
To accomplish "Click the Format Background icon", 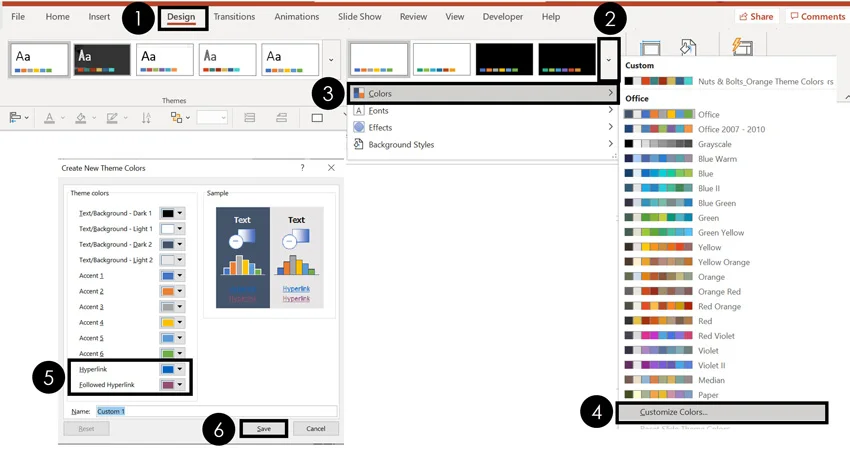I will [688, 47].
